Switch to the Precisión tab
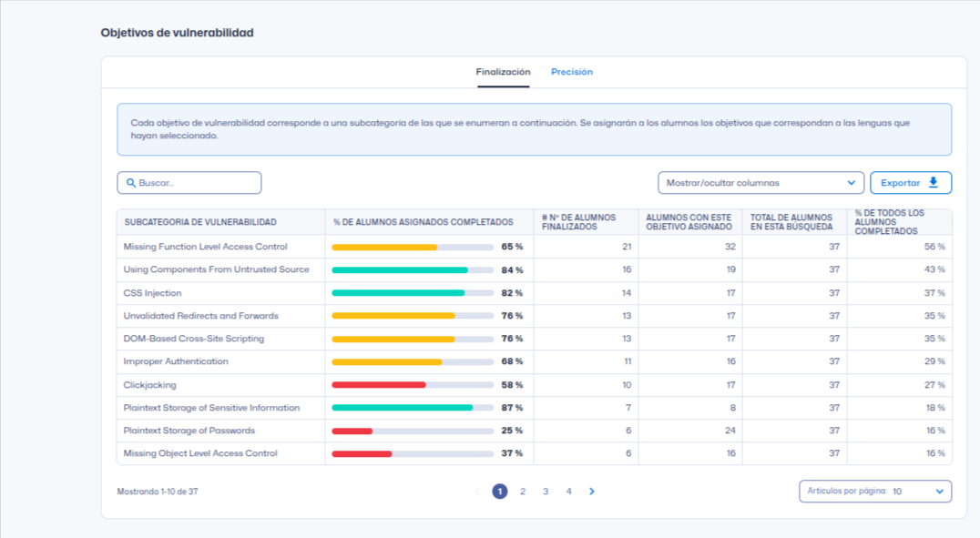This screenshot has width=980, height=538. tap(571, 72)
